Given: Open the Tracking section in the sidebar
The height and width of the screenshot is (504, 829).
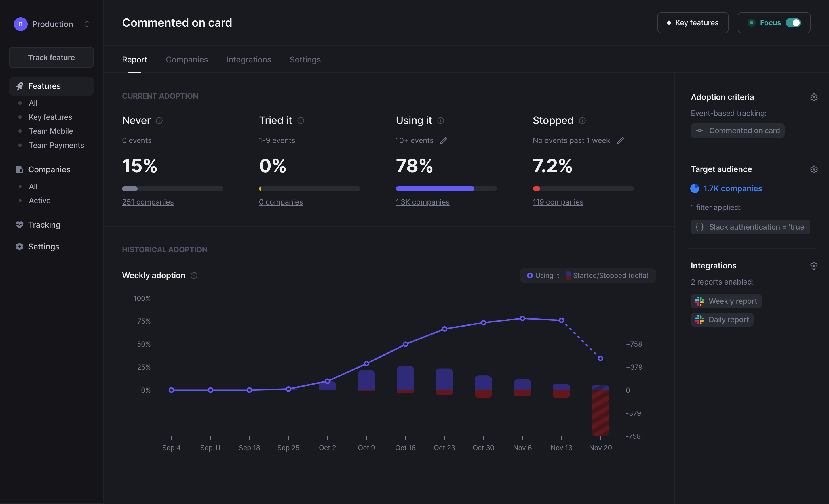Looking at the screenshot, I should point(44,225).
